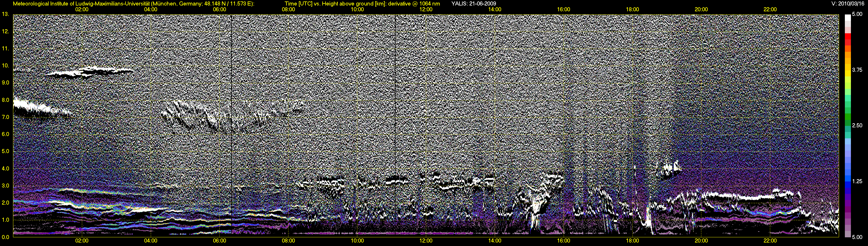Click the 14:00 label on the top time axis

coord(495,10)
